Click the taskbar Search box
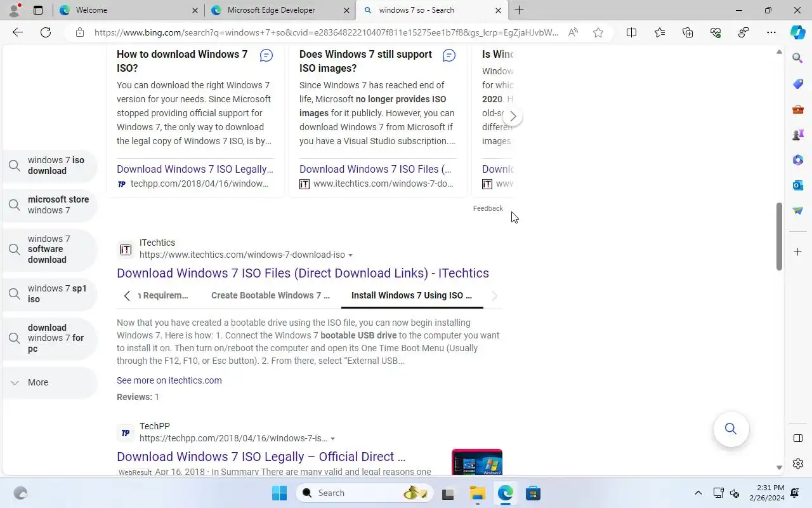 pyautogui.click(x=364, y=493)
